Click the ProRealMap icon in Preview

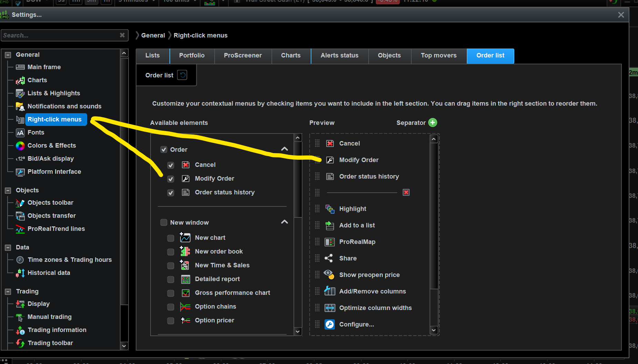tap(330, 242)
